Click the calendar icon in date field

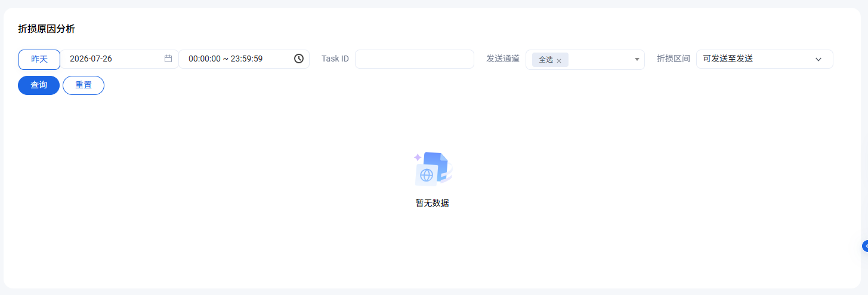pos(168,59)
